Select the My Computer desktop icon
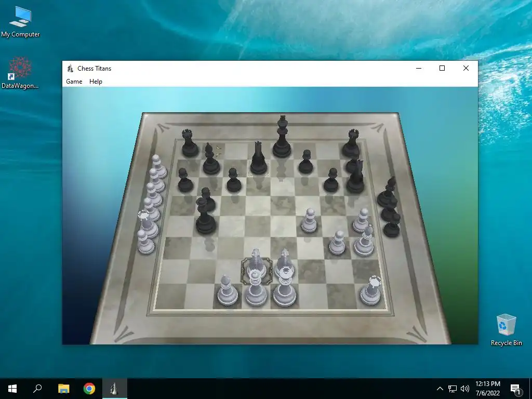532x399 pixels. pos(20,22)
